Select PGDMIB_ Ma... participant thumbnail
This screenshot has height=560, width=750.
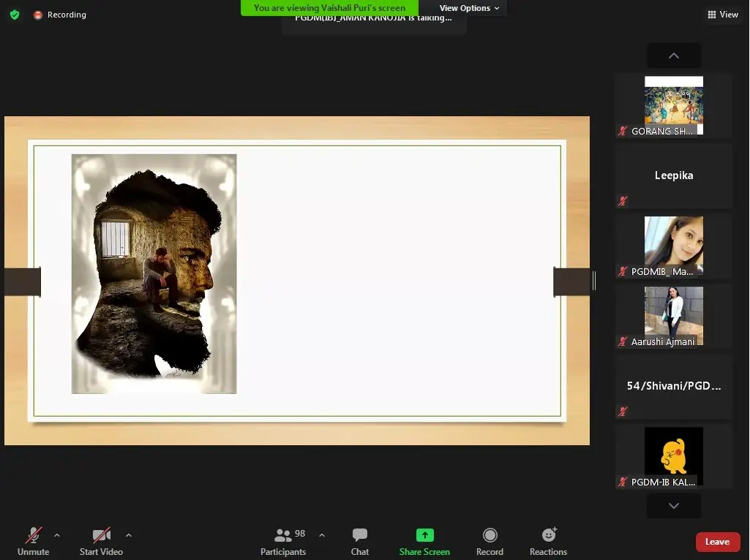pos(673,246)
